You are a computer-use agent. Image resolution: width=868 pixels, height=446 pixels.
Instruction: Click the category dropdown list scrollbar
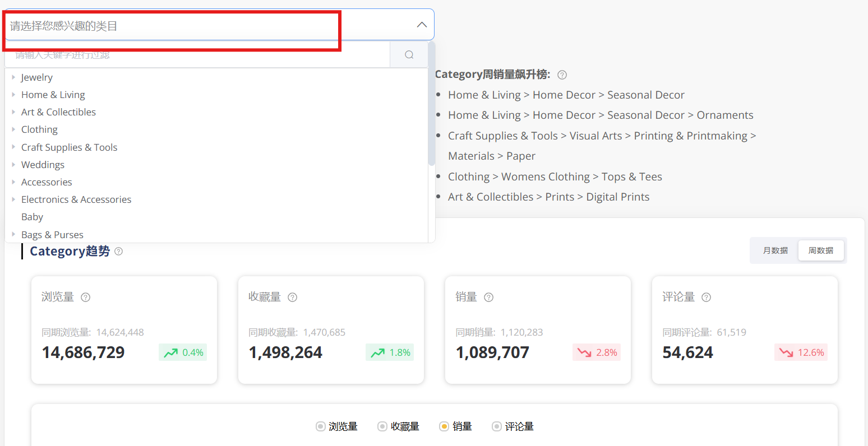431,106
